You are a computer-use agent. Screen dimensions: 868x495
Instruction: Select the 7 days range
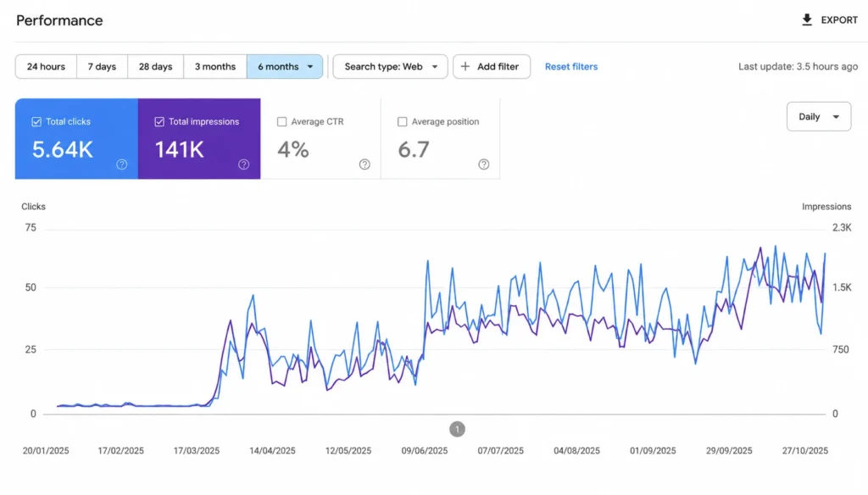[102, 66]
